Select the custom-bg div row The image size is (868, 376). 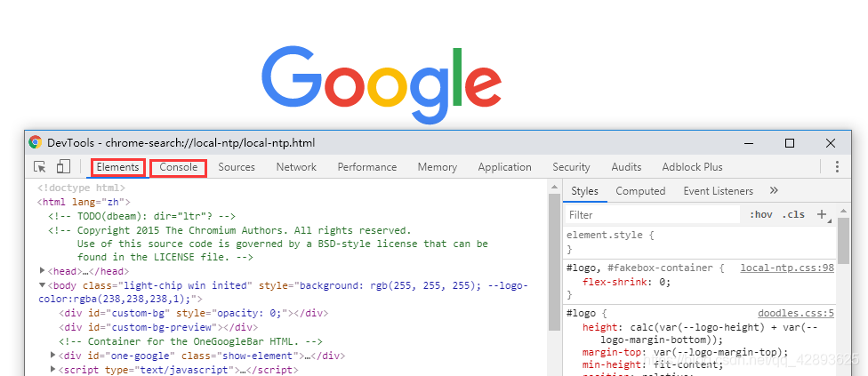click(x=194, y=313)
